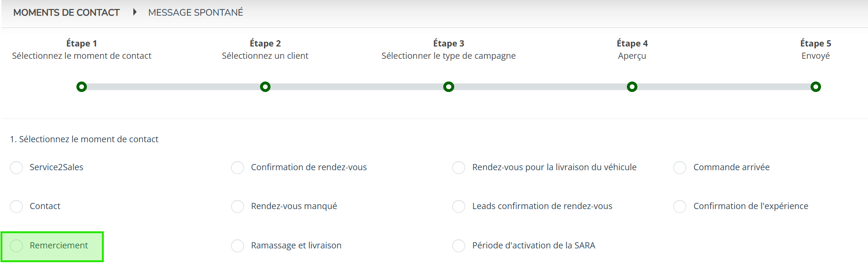
Task: Choose the Commande arrivée radio option
Action: 680,168
